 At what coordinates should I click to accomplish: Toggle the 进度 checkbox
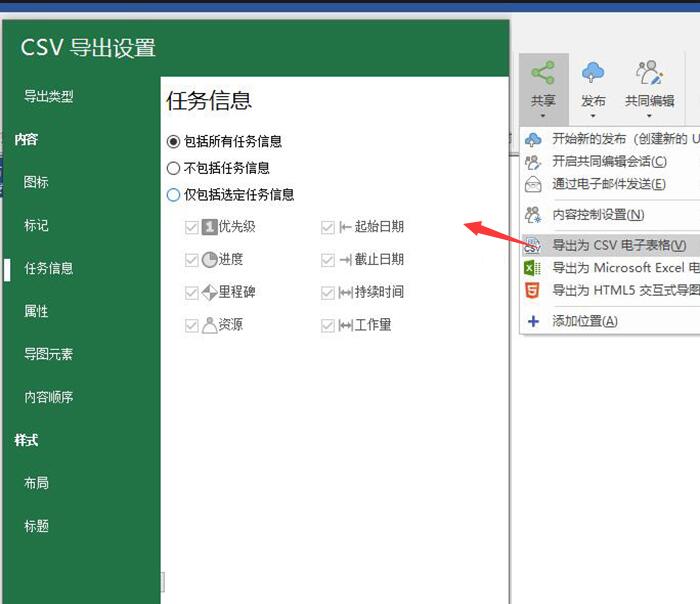192,260
